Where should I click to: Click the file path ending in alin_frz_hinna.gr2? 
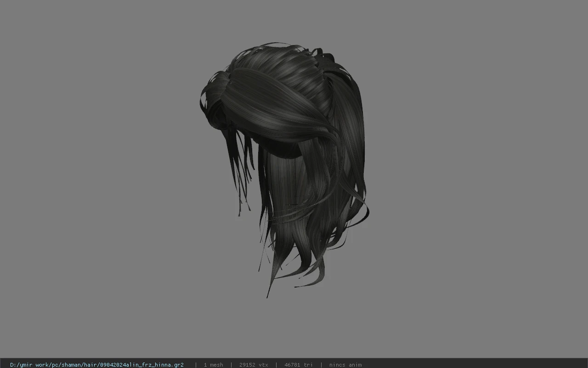click(97, 365)
